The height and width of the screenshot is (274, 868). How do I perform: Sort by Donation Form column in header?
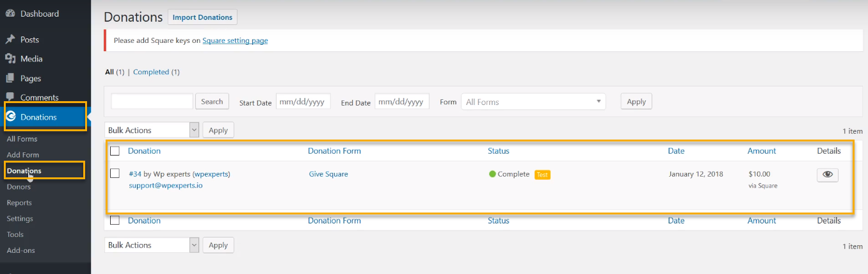pyautogui.click(x=334, y=151)
